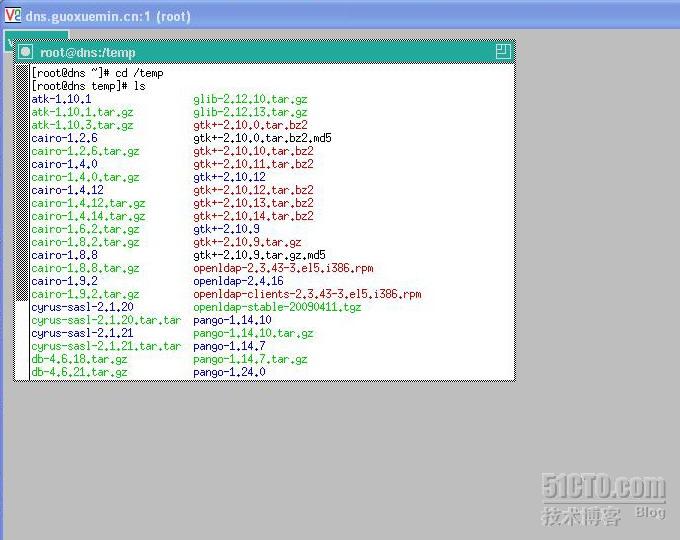Click the 'root@dns:/temp' terminal title
Viewport: 680px width, 540px height.
click(x=88, y=52)
